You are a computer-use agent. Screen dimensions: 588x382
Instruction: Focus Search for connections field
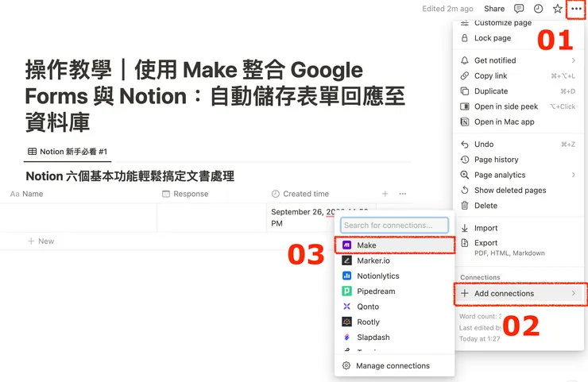click(x=394, y=226)
